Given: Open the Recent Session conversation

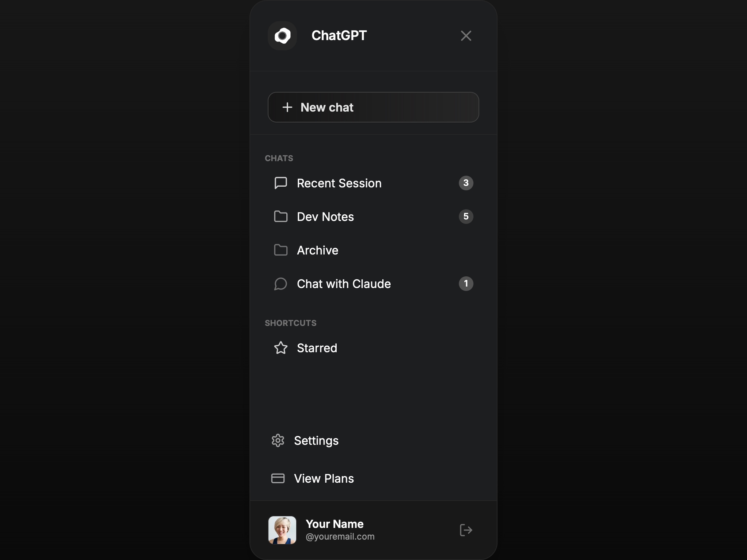Looking at the screenshot, I should (x=339, y=183).
